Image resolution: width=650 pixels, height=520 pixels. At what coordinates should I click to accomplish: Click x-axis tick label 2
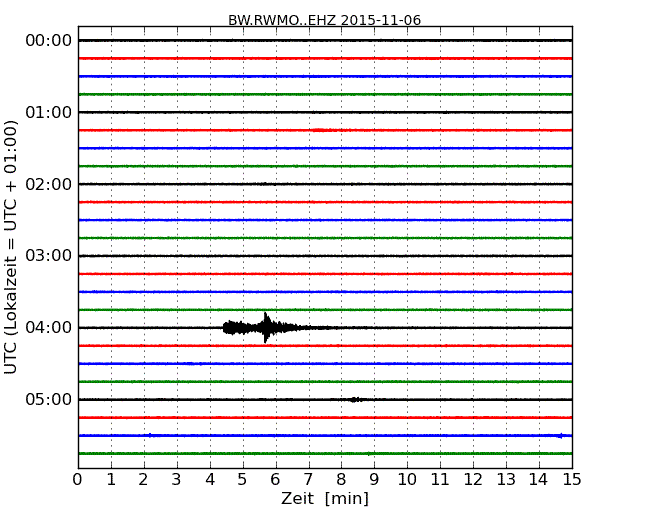[x=144, y=480]
